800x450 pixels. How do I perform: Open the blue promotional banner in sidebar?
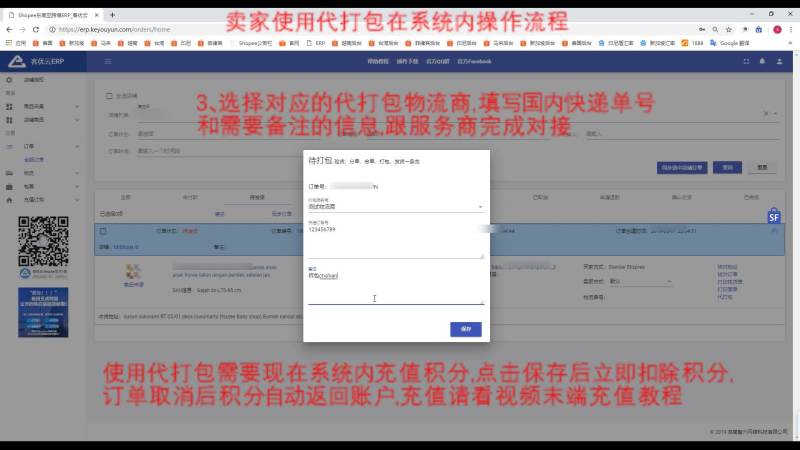[x=43, y=312]
